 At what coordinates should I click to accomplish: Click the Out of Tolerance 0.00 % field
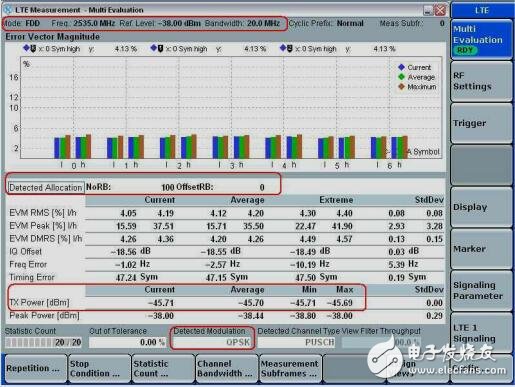tap(128, 342)
